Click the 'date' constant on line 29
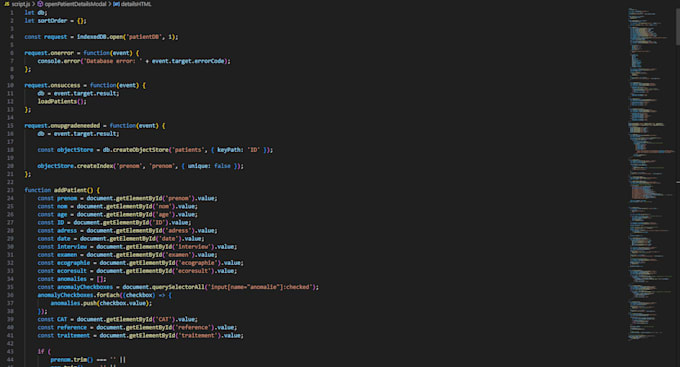 click(63, 239)
